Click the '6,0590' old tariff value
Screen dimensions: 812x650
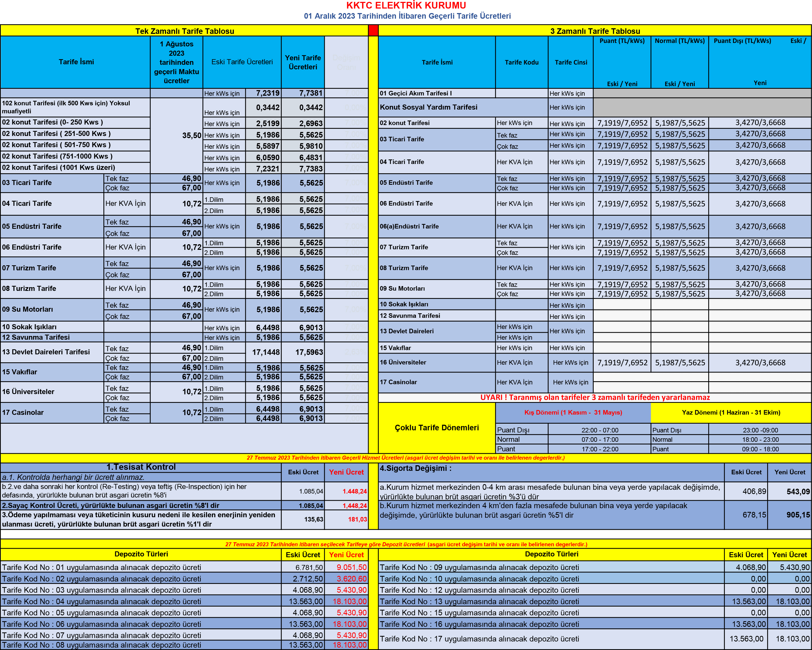click(x=263, y=157)
